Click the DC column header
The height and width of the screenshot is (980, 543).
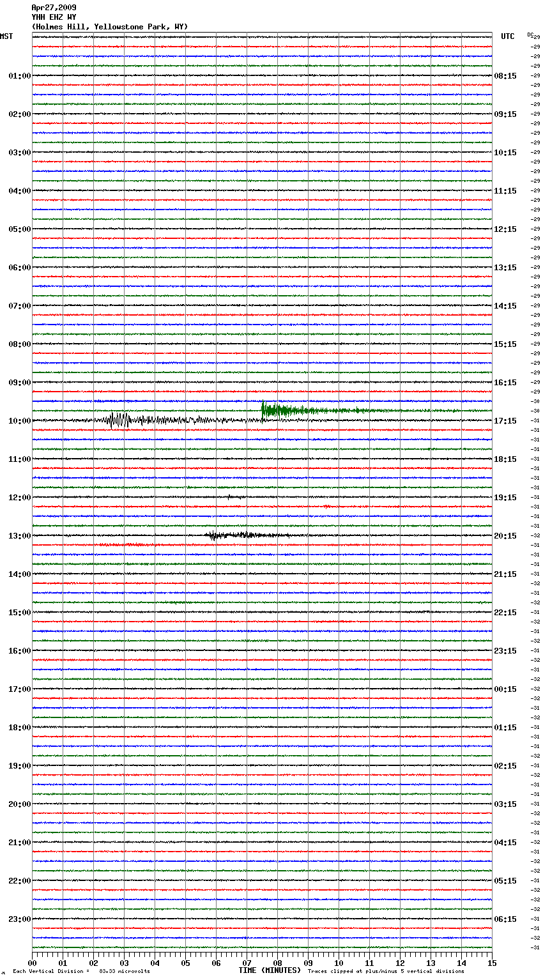click(530, 34)
